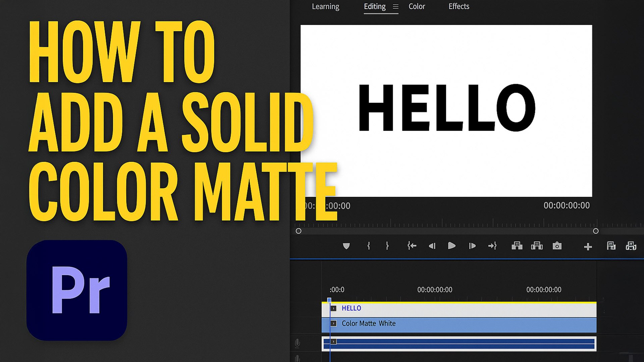
Task: Click the Premiere Pro app logo
Action: (x=77, y=290)
